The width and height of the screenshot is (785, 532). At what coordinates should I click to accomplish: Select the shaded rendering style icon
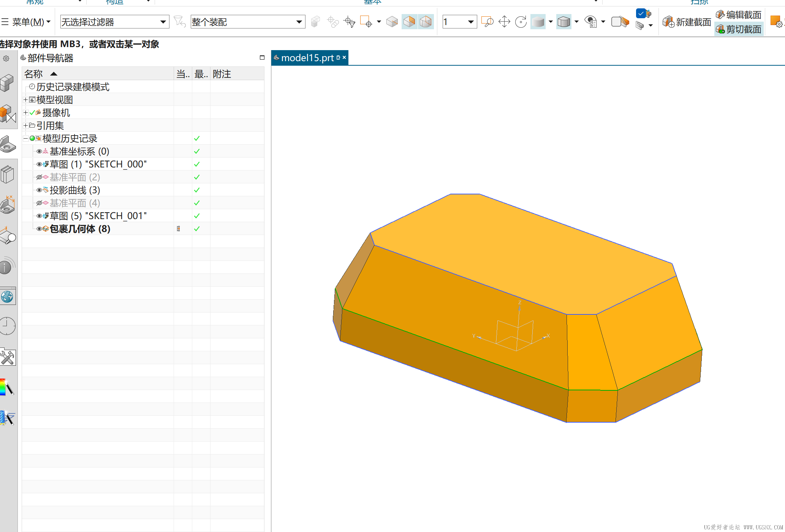pyautogui.click(x=538, y=22)
